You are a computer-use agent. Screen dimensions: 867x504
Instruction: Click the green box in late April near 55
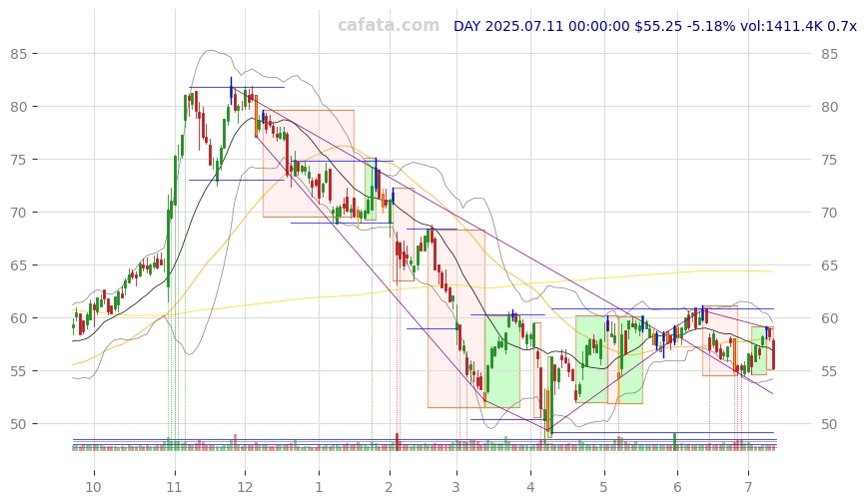592,359
